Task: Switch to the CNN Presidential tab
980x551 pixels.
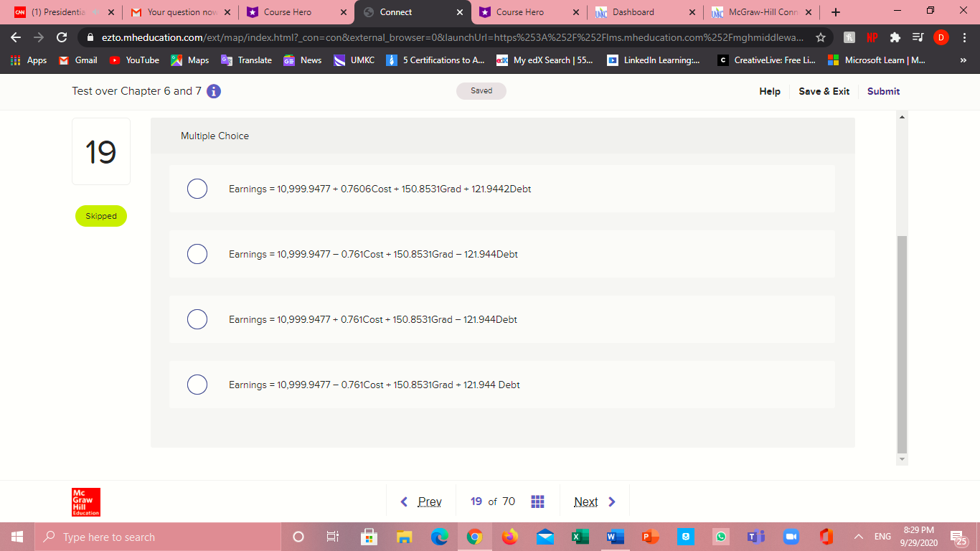Action: click(x=63, y=12)
